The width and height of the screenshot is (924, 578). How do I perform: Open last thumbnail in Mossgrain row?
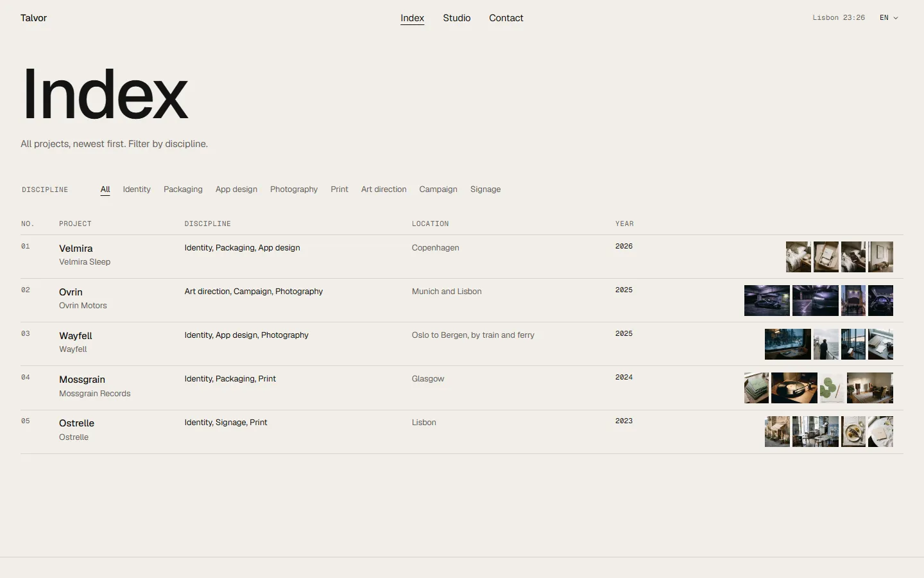[x=870, y=388]
